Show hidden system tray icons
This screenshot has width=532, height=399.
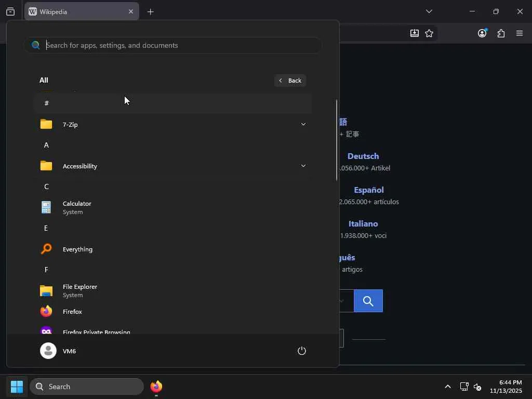click(448, 387)
